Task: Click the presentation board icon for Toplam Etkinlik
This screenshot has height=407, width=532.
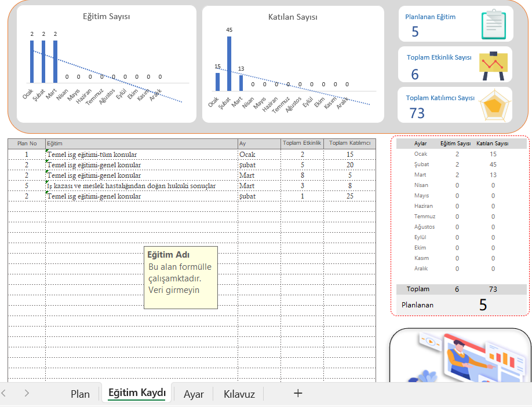Action: tap(493, 66)
